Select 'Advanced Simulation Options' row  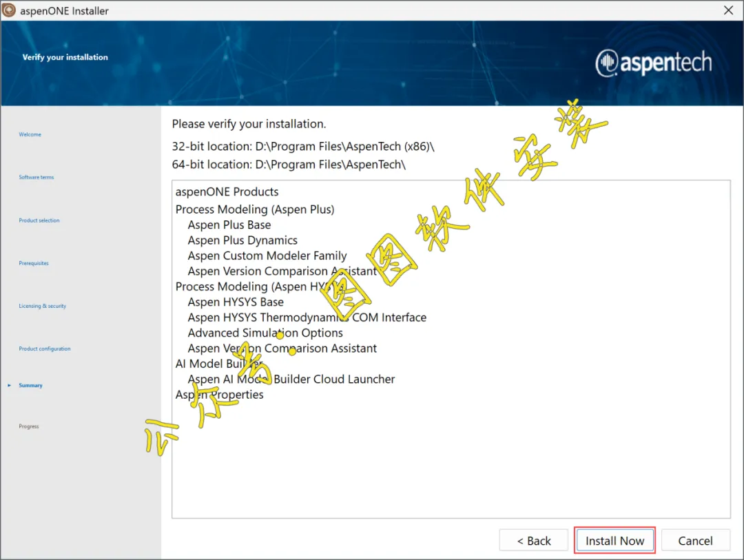(265, 333)
